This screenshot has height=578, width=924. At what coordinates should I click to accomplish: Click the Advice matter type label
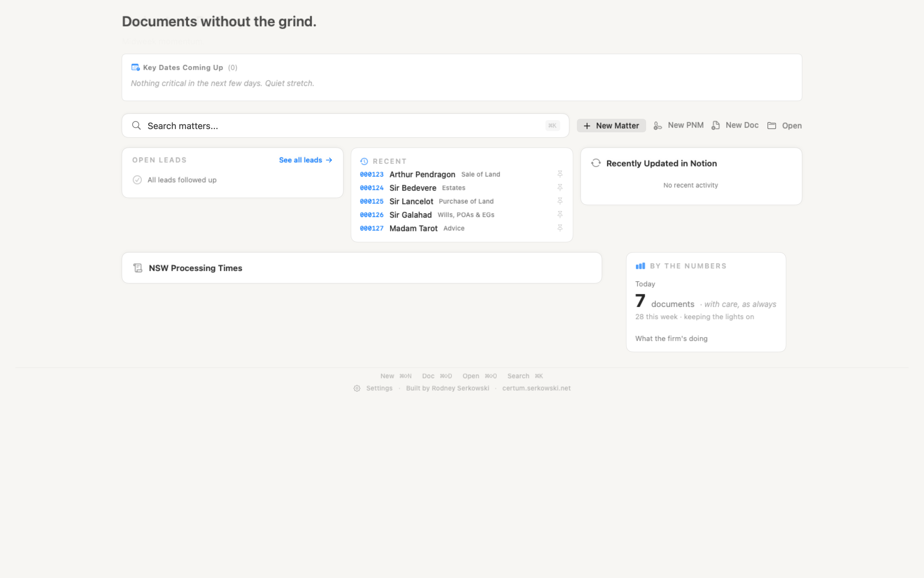[454, 228]
